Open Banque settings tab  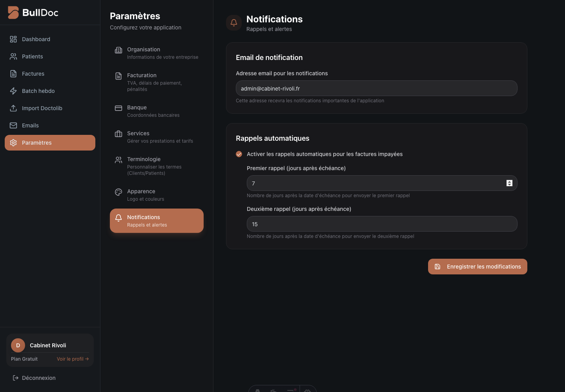click(x=157, y=111)
